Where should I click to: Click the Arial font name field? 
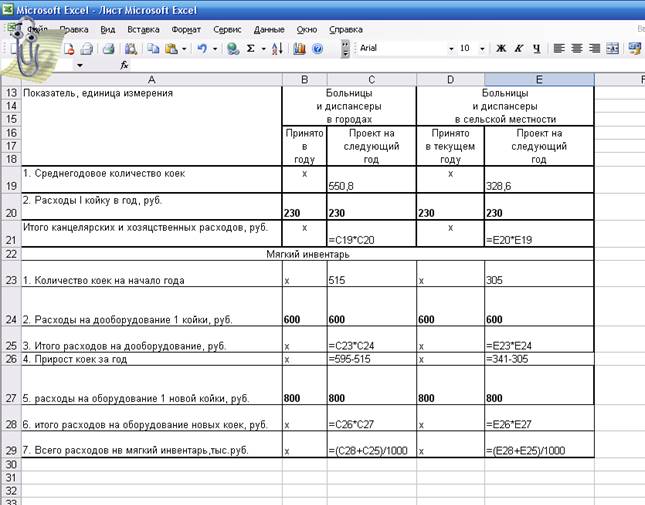pos(402,49)
